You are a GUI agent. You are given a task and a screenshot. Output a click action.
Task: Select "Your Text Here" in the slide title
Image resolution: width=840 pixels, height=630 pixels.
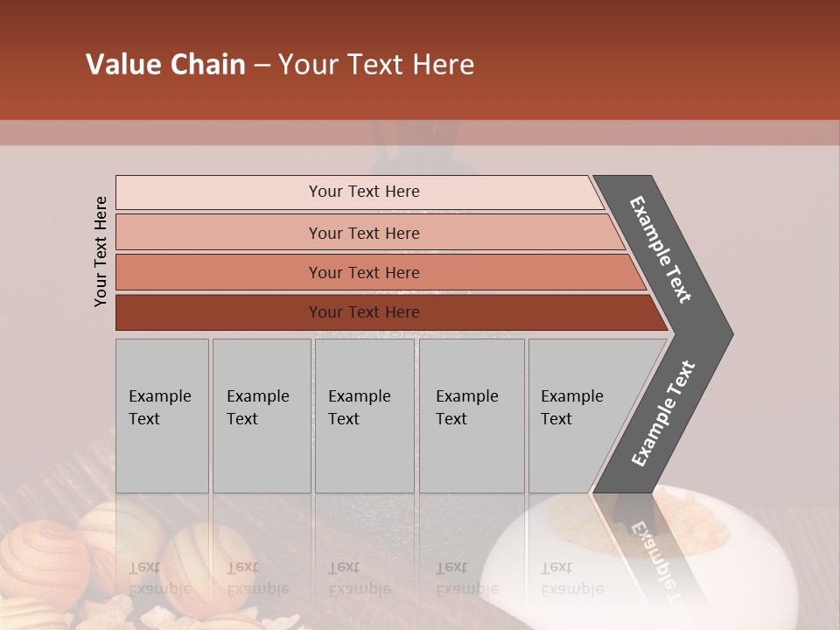click(x=376, y=65)
